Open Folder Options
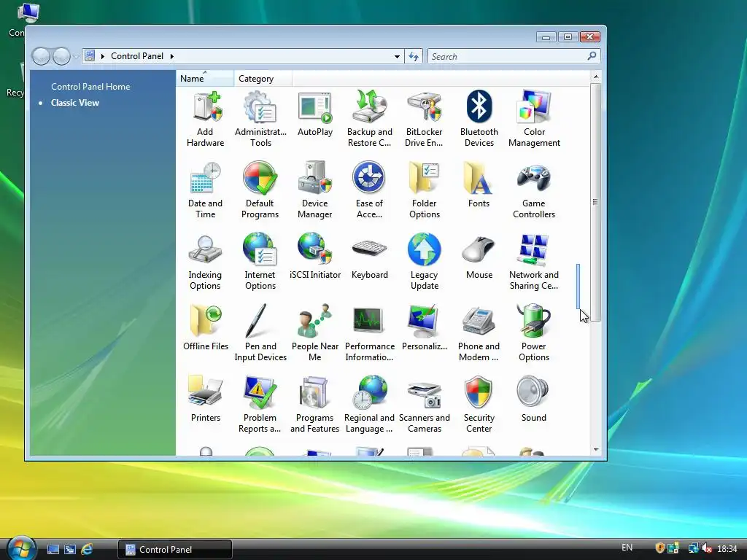Viewport: 747px width, 560px height. [424, 190]
